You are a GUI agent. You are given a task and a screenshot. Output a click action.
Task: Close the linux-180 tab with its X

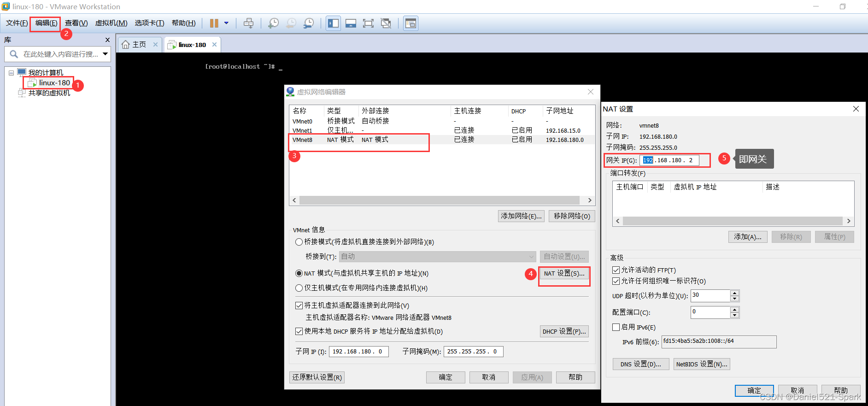click(214, 45)
